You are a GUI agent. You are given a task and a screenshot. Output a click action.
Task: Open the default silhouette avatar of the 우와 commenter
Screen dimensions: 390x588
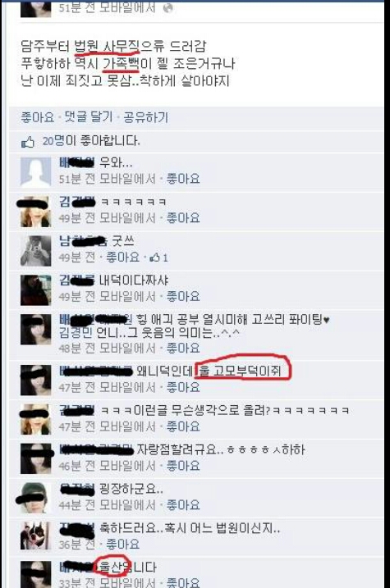pos(35,172)
